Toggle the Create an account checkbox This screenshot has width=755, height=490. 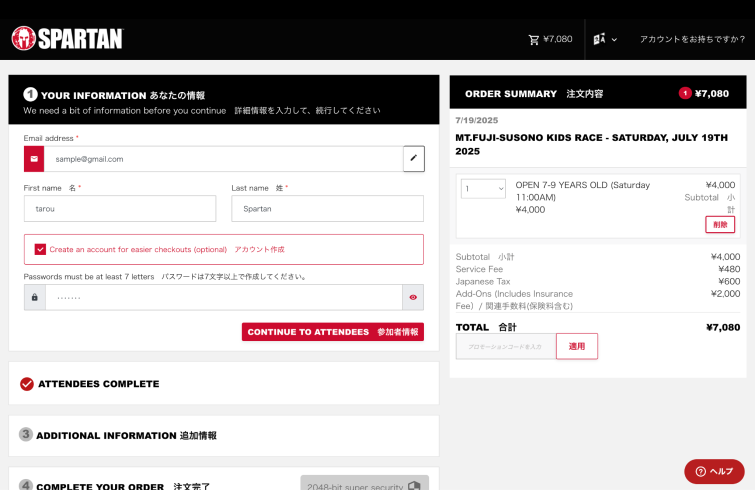[40, 249]
